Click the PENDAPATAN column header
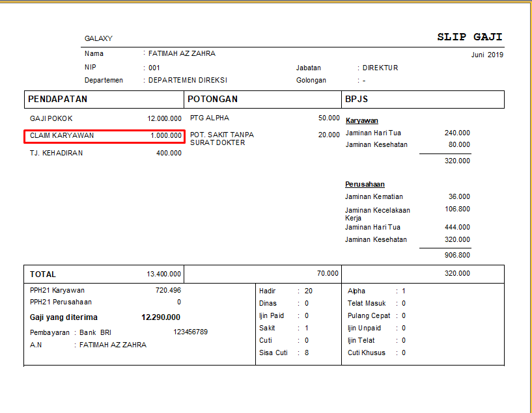The image size is (532, 413). 58,100
